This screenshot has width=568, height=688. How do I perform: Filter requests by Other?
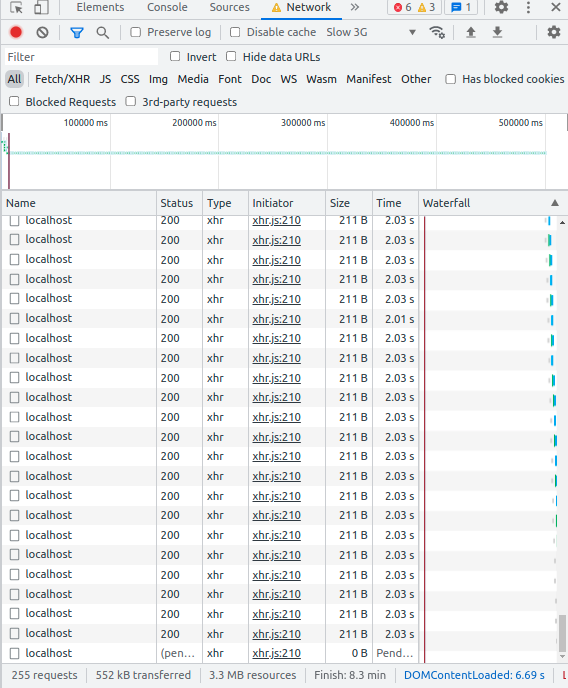click(416, 79)
